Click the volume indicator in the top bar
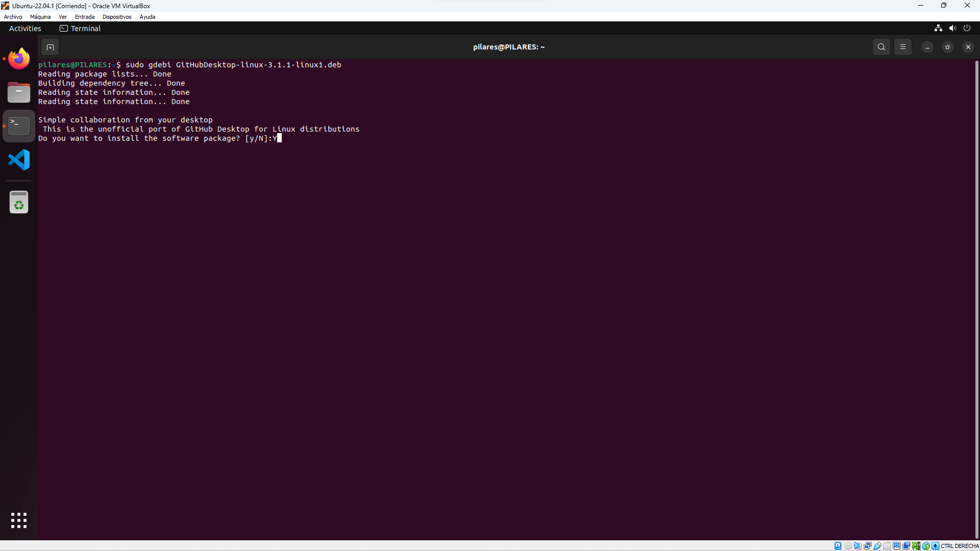Image resolution: width=980 pixels, height=551 pixels. pos(953,28)
